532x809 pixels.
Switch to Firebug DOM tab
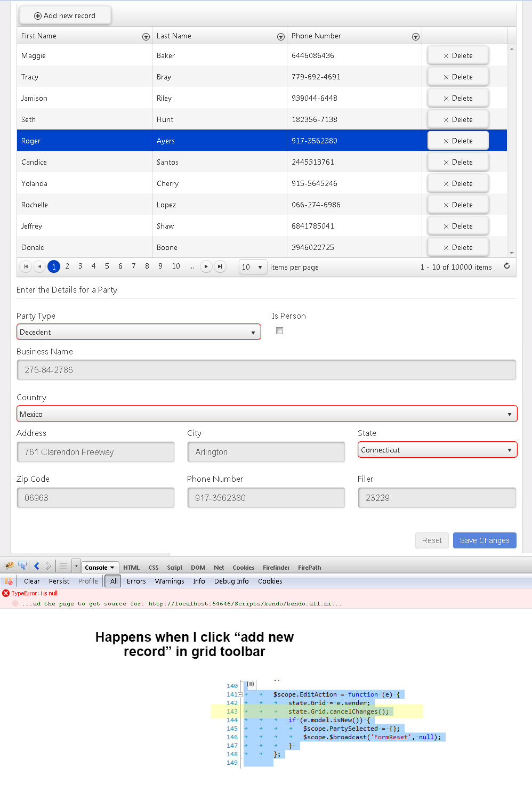198,568
